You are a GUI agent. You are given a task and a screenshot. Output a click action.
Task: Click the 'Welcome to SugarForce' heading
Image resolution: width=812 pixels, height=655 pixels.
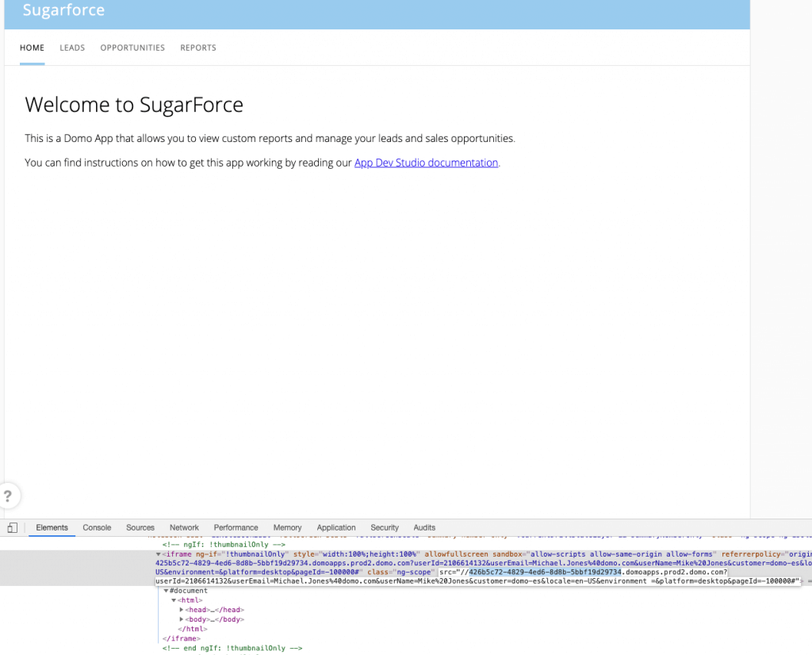pyautogui.click(x=134, y=105)
